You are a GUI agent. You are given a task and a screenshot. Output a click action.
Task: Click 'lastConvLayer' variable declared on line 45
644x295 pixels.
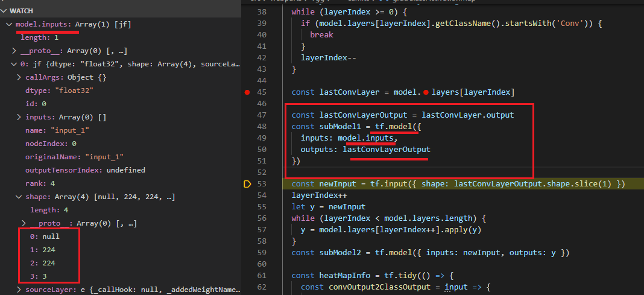coord(349,92)
